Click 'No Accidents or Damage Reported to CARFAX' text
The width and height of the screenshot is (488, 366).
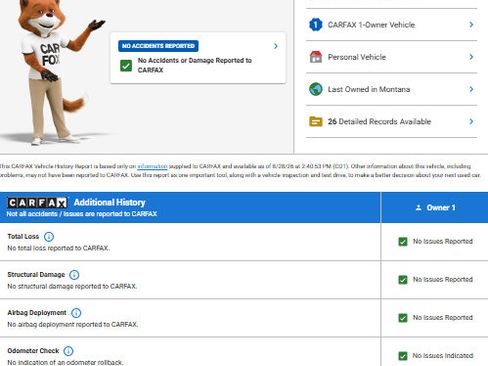pos(195,65)
